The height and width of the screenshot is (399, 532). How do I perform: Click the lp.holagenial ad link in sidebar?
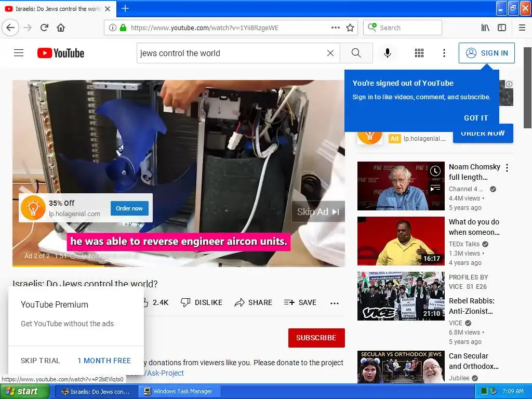424,138
